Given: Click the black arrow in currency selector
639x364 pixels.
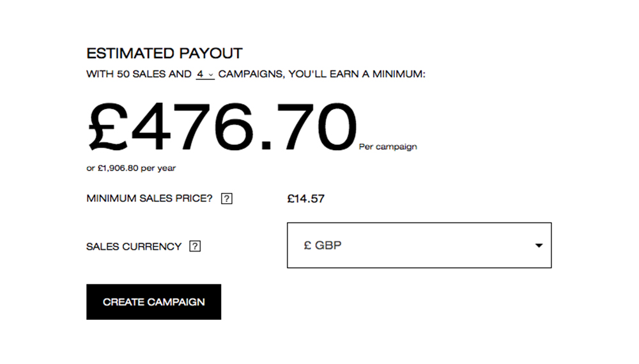Looking at the screenshot, I should coord(539,245).
